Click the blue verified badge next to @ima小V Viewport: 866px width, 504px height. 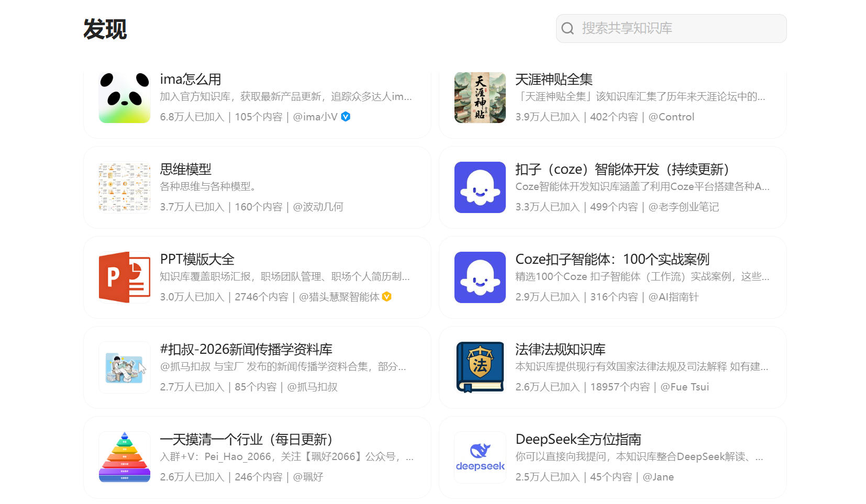[x=346, y=117]
